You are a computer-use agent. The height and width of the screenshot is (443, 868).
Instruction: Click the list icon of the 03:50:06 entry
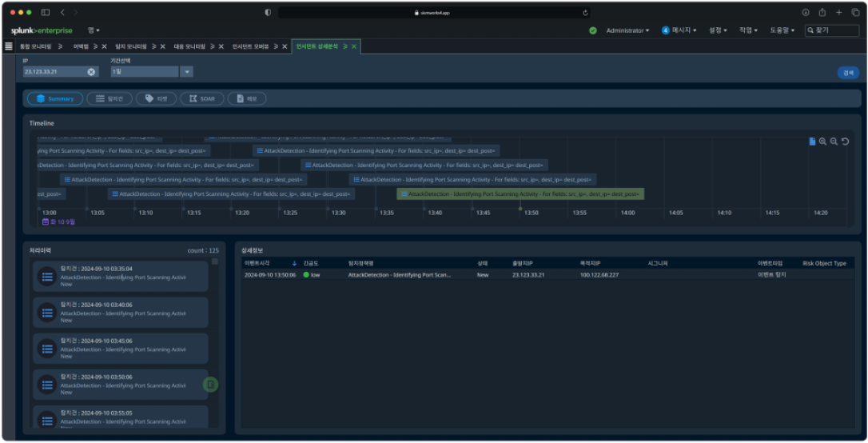pos(47,385)
